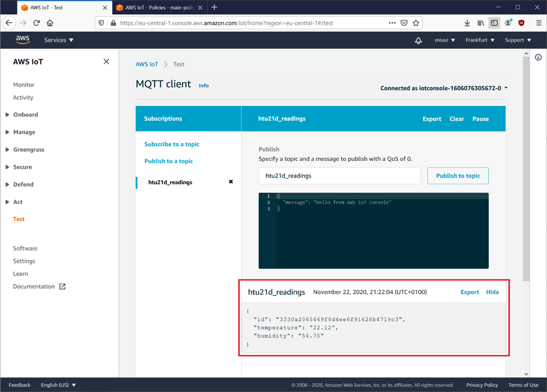The width and height of the screenshot is (547, 392).
Task: Open the Services dropdown menu
Action: [58, 40]
